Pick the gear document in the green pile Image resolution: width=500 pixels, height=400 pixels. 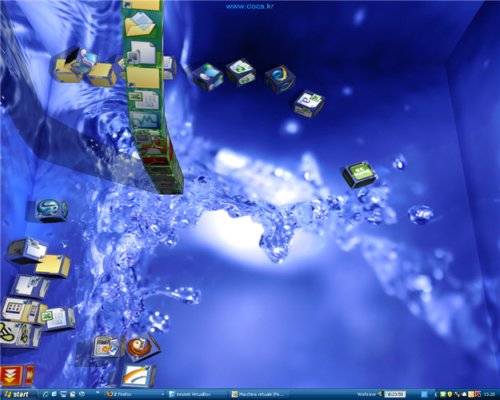click(142, 52)
